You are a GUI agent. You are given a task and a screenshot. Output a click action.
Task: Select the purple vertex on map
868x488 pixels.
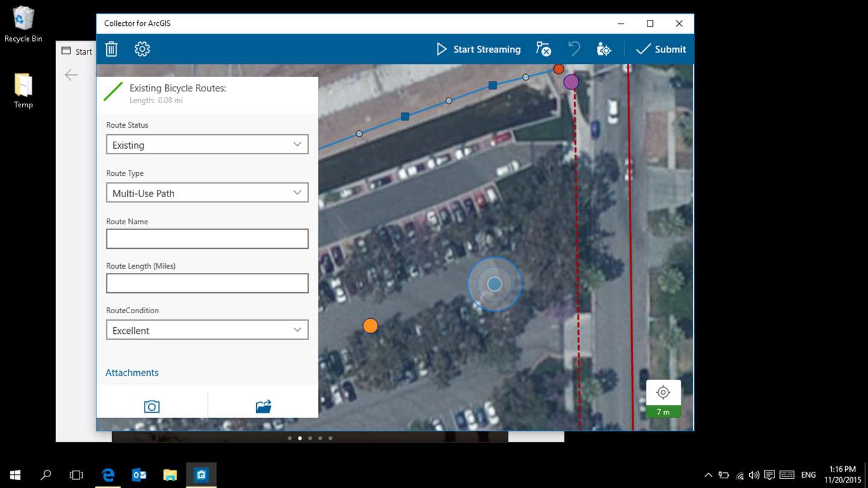tap(571, 81)
